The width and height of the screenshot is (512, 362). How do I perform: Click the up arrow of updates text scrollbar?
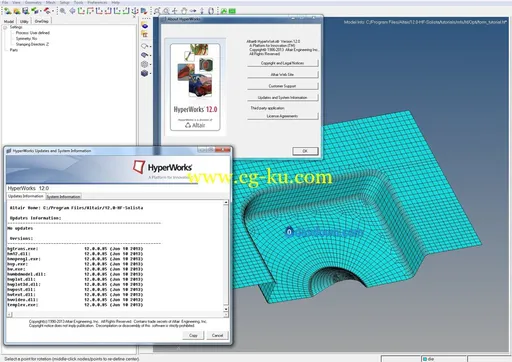pos(226,203)
